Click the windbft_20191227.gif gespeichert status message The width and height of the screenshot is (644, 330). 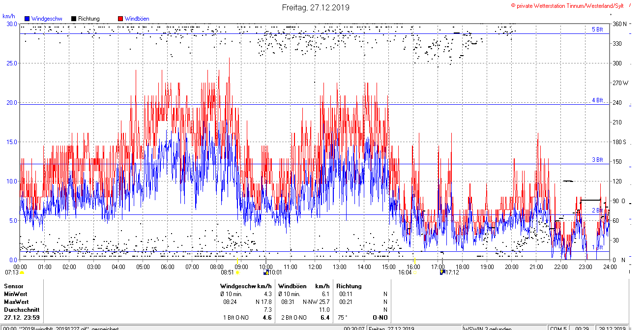[x=61, y=328]
